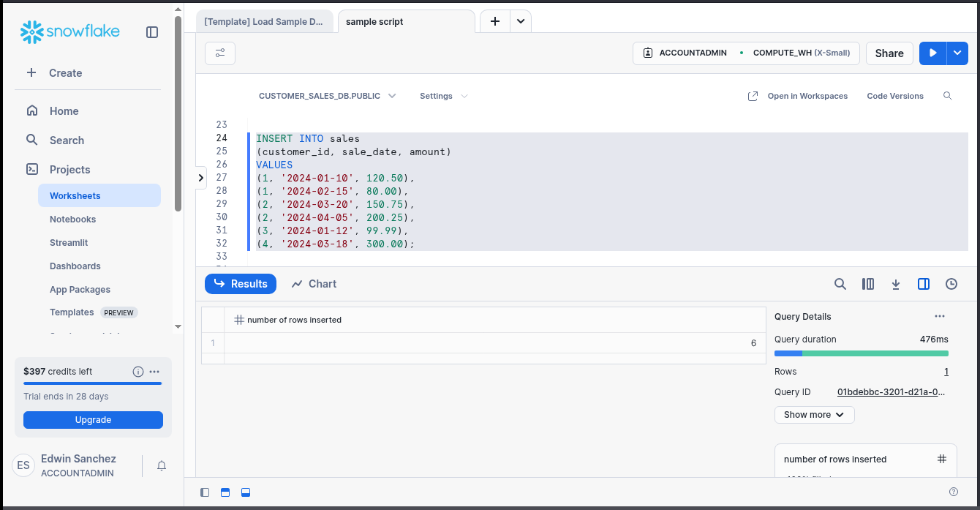Switch to the Chart view

click(313, 283)
